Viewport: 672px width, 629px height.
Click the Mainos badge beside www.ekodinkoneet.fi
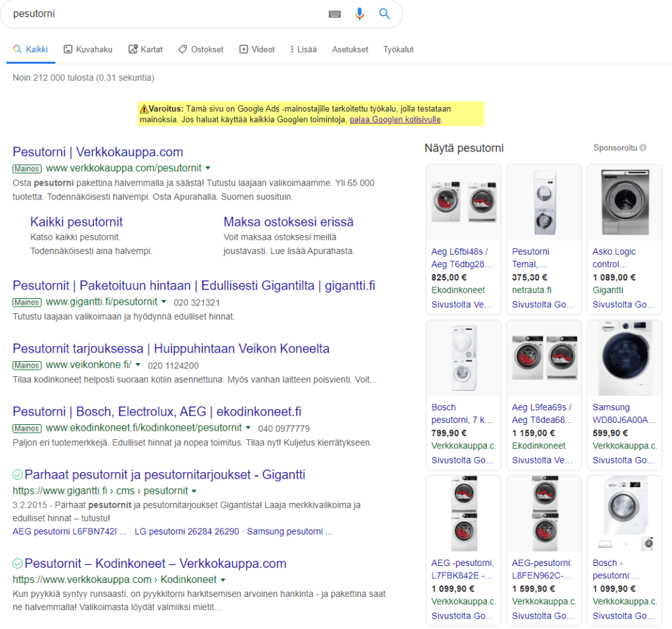click(x=27, y=428)
